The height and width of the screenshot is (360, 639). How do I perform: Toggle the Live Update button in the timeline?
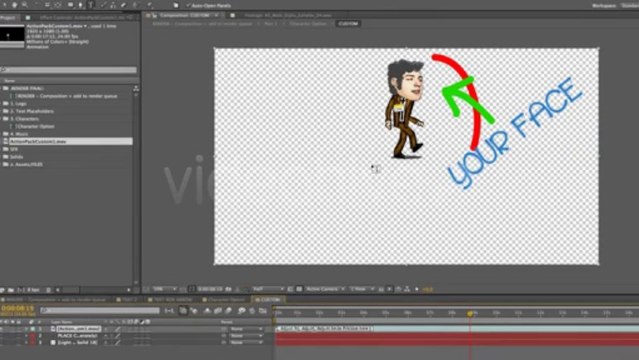183,311
